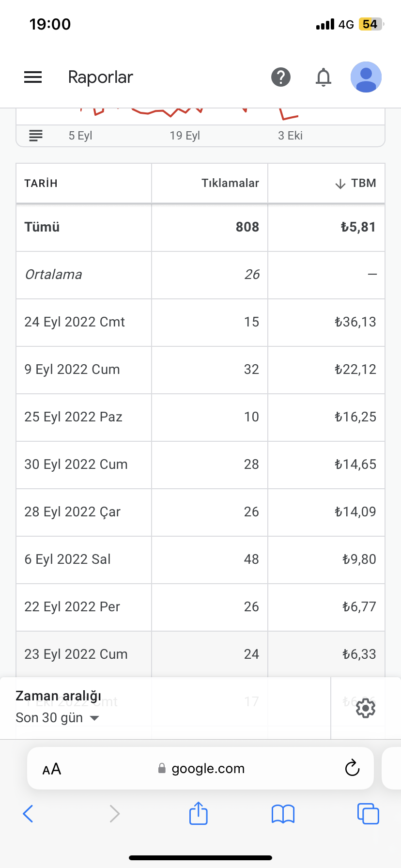Click the Tümü totals row

coord(200,227)
